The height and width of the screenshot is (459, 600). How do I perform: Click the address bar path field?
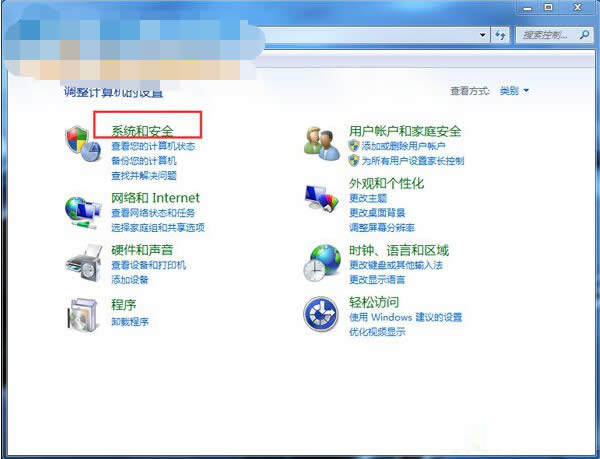(x=370, y=35)
